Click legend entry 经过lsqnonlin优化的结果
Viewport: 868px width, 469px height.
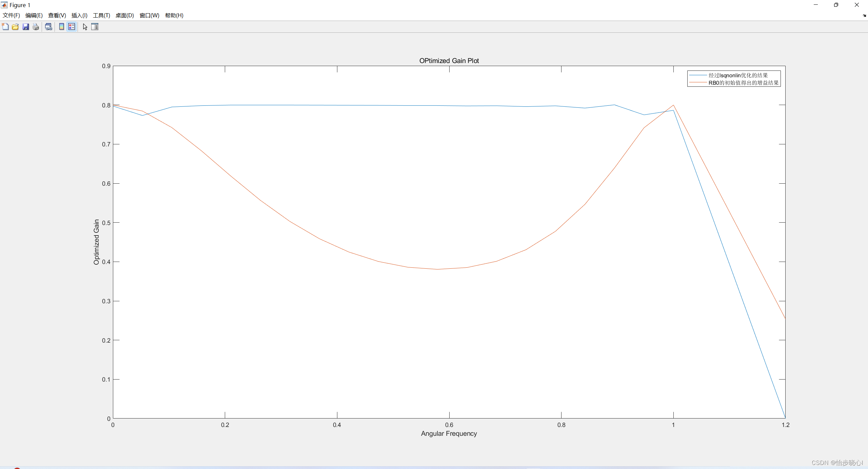tap(738, 75)
